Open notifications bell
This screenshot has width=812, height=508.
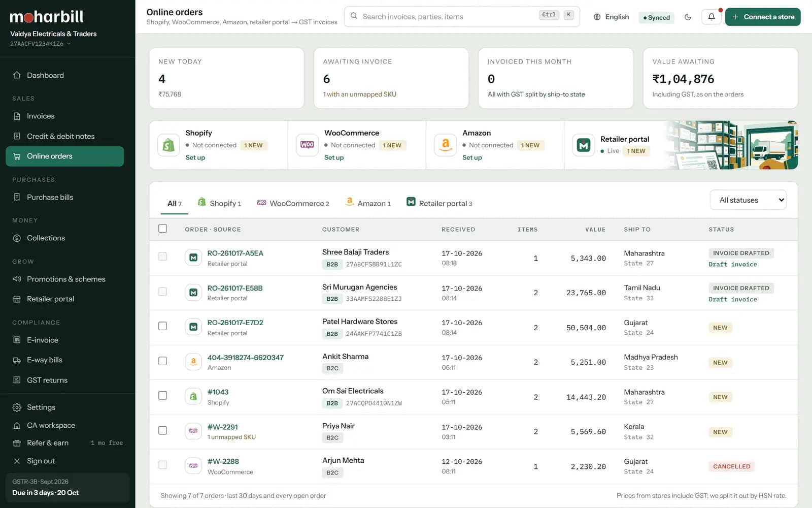[712, 17]
